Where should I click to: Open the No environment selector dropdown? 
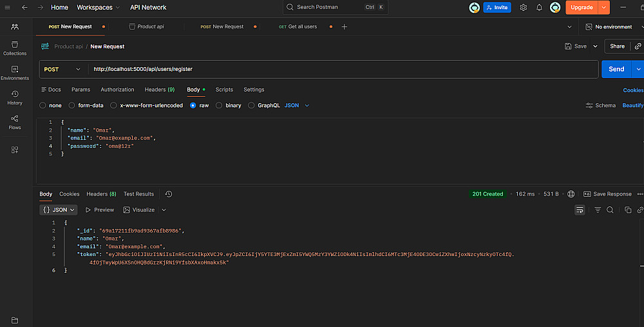609,27
